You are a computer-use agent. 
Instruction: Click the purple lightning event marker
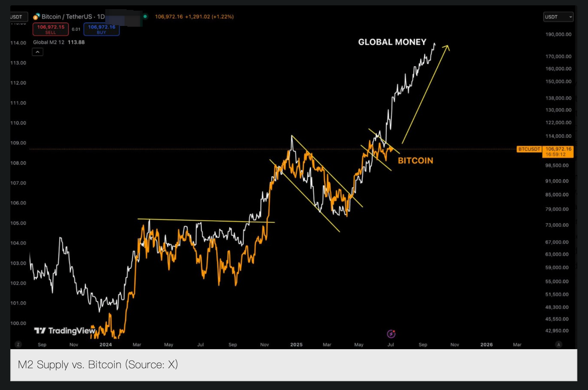pyautogui.click(x=391, y=334)
